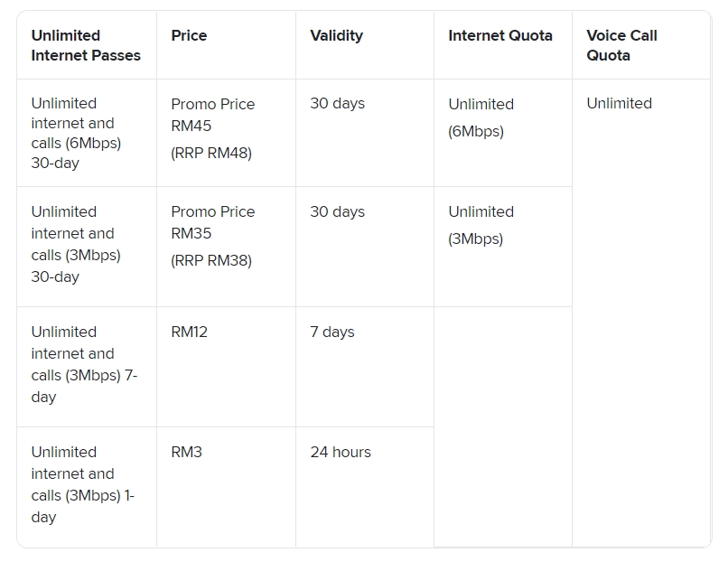The image size is (728, 562).
Task: Select the 24 hours validity cell
Action: pos(340,452)
